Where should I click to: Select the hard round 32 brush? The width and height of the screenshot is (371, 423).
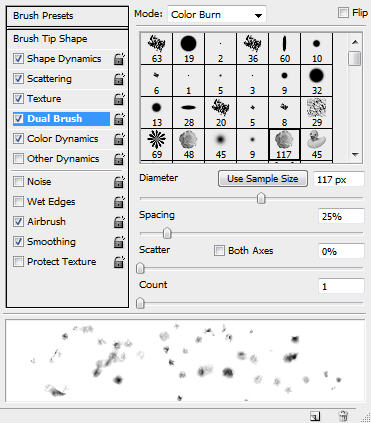tap(317, 81)
